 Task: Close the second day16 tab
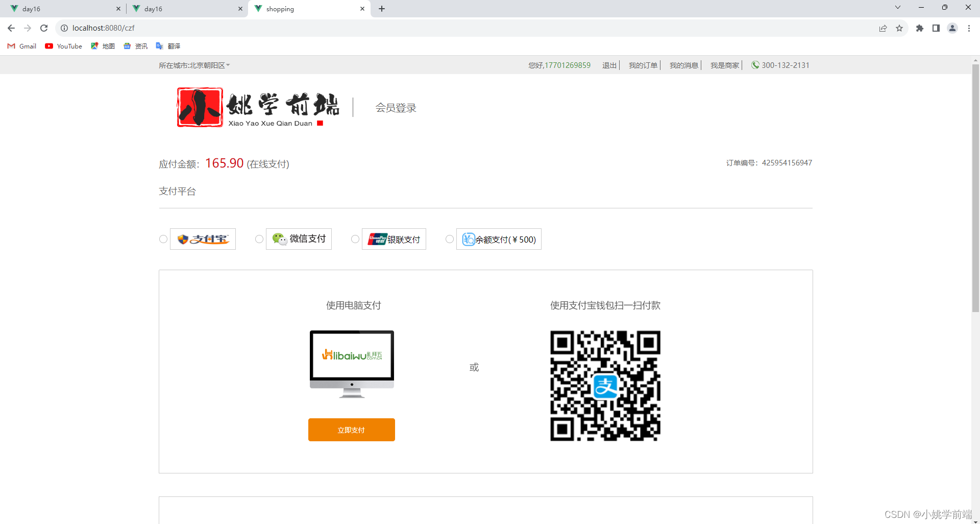[x=240, y=9]
